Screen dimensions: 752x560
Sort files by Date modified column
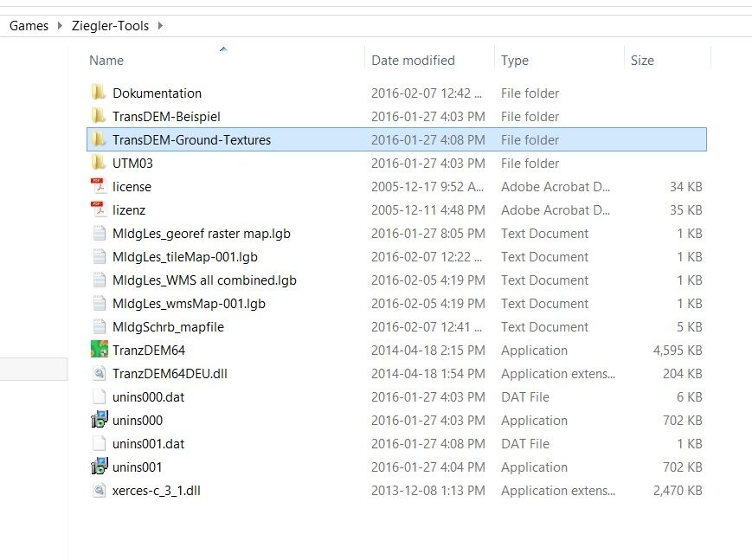pyautogui.click(x=413, y=61)
